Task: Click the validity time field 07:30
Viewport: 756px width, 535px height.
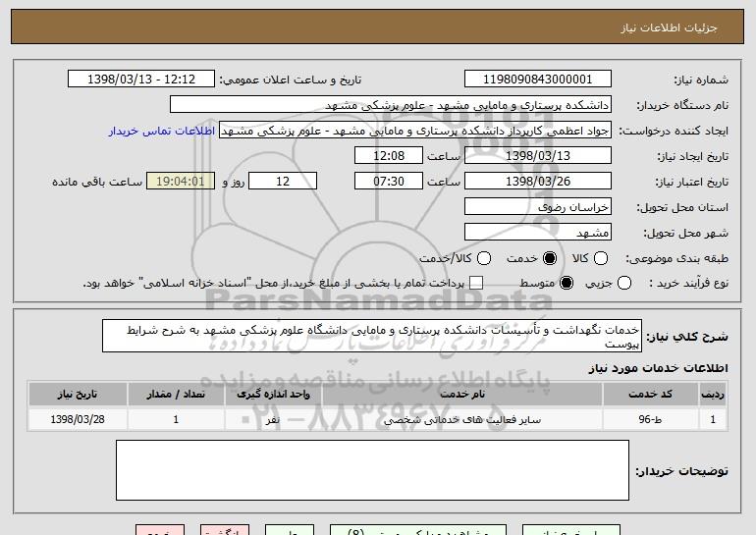Action: point(389,182)
